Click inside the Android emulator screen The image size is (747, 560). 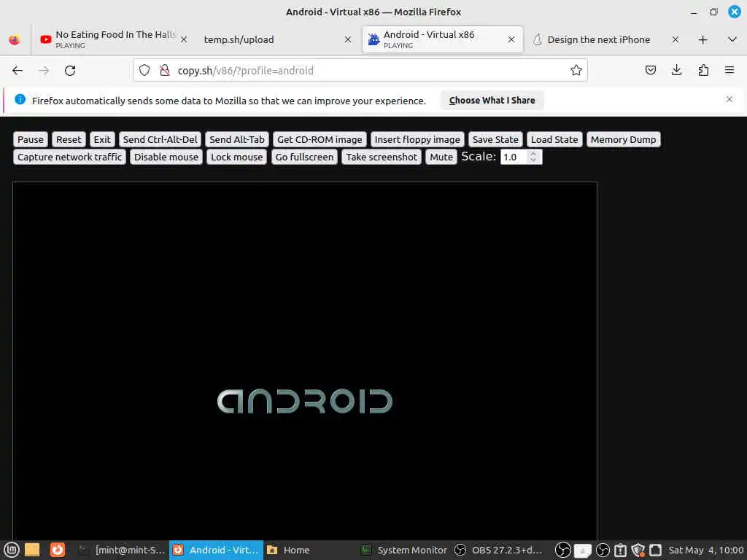tap(304, 361)
